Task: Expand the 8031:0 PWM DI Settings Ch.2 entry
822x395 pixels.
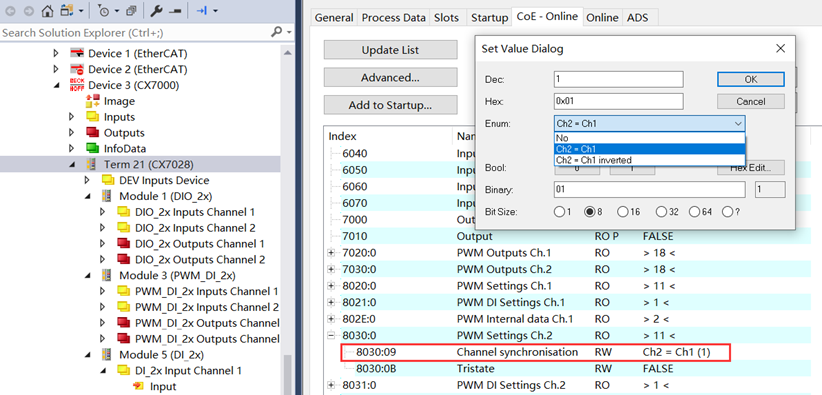Action: (331, 385)
